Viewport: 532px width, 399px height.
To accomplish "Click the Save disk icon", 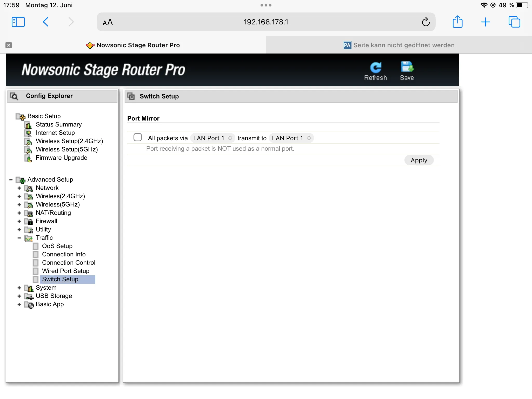I will (407, 67).
